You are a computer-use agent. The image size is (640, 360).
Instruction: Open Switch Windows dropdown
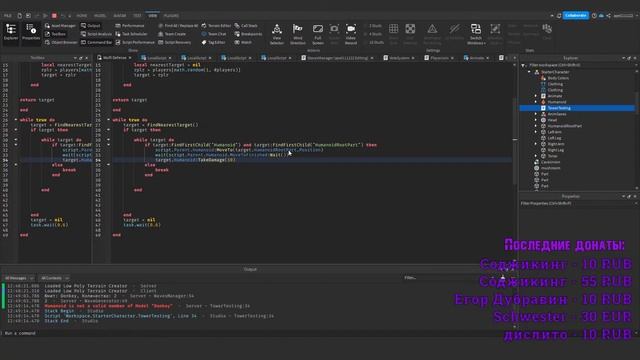tap(476, 34)
